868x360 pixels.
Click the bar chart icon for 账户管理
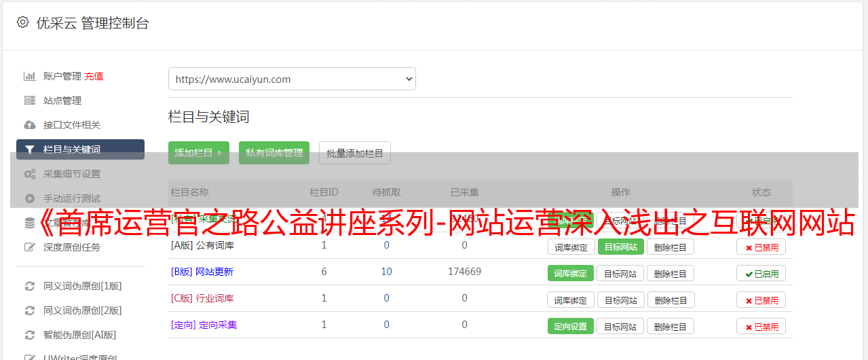(x=30, y=76)
